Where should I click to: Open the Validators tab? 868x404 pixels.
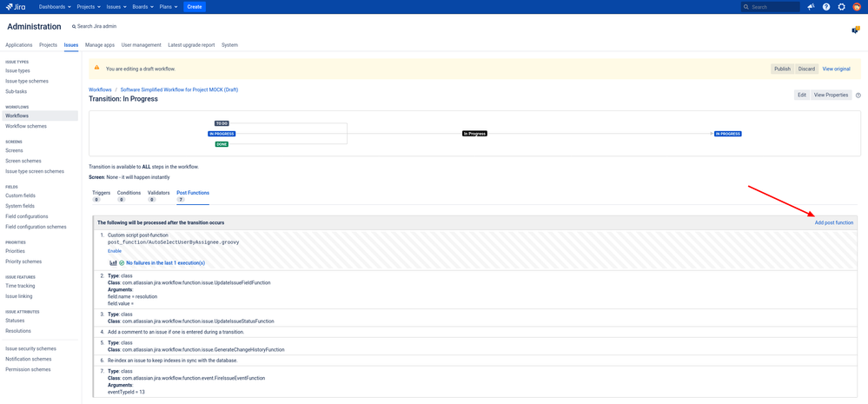tap(158, 195)
